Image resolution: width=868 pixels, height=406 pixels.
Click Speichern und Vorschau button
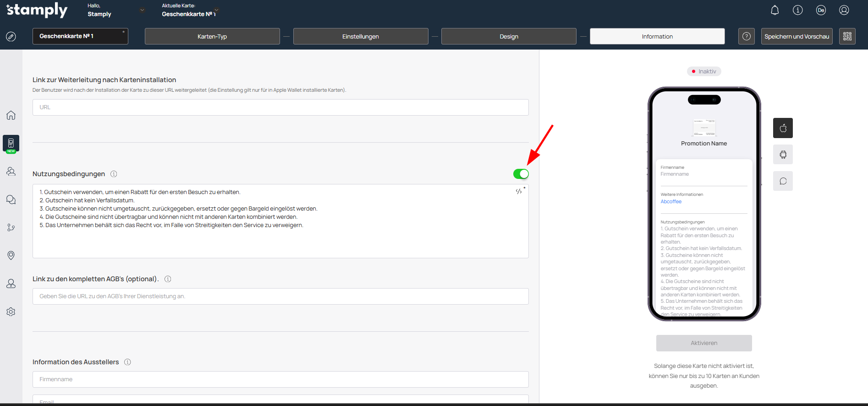point(797,36)
